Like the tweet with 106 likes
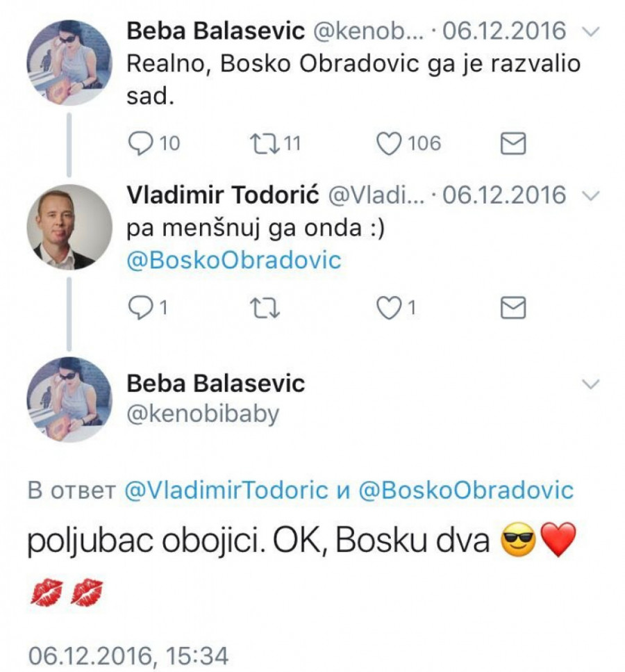Viewport: 625px width, 672px height. 389,143
